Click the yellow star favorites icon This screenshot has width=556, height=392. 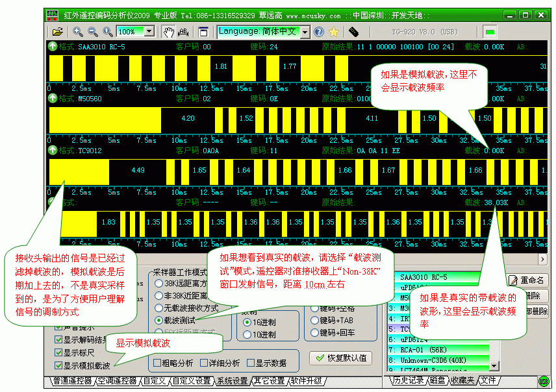pyautogui.click(x=334, y=31)
